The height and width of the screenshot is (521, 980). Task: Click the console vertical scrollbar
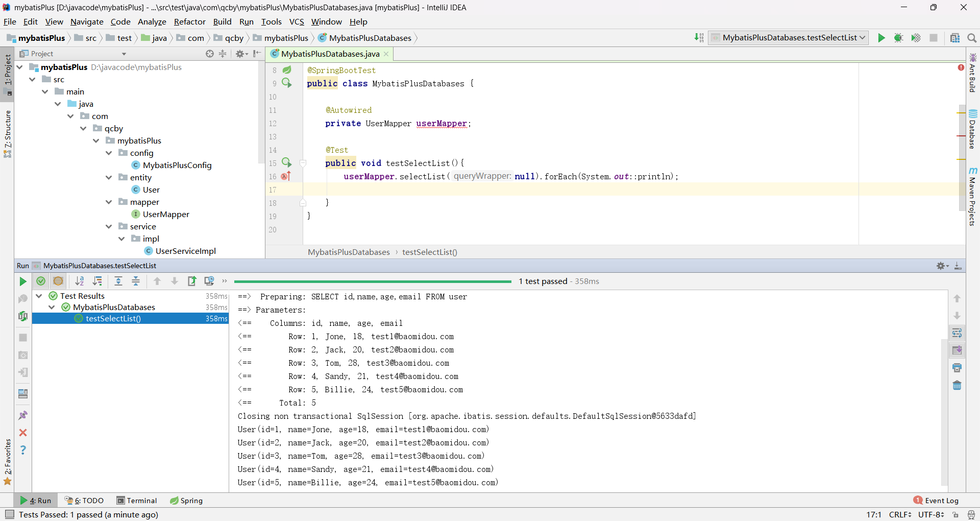(944, 411)
